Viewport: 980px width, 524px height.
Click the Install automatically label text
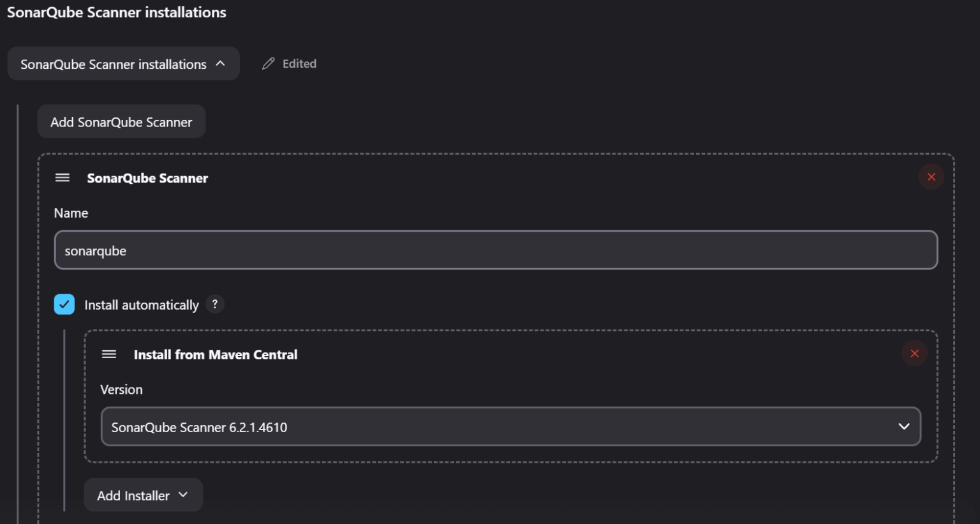142,305
